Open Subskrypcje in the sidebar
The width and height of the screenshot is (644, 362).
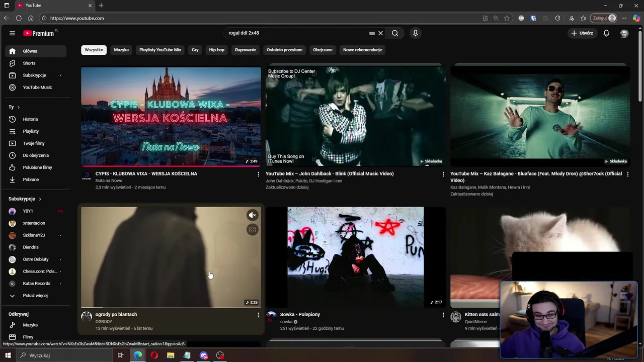pyautogui.click(x=36, y=75)
